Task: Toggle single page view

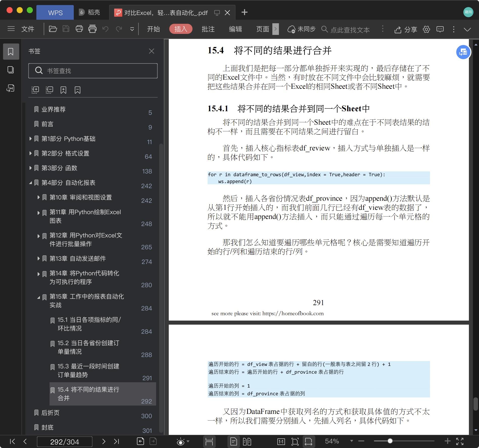Action: [x=234, y=442]
